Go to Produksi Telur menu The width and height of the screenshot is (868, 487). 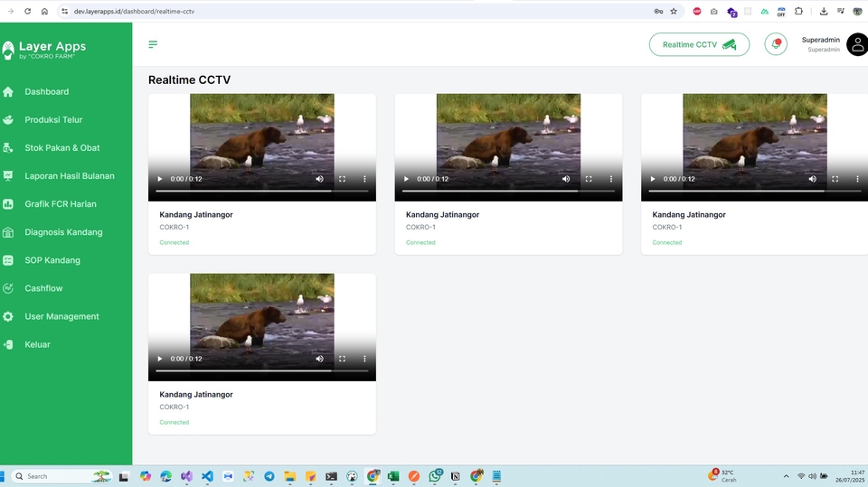point(53,119)
